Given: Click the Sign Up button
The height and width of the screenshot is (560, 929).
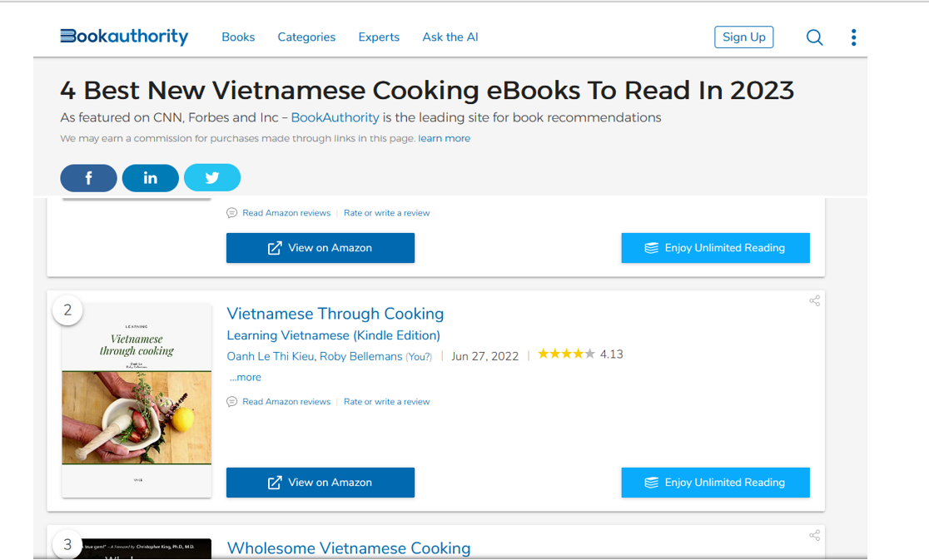Looking at the screenshot, I should [x=743, y=37].
